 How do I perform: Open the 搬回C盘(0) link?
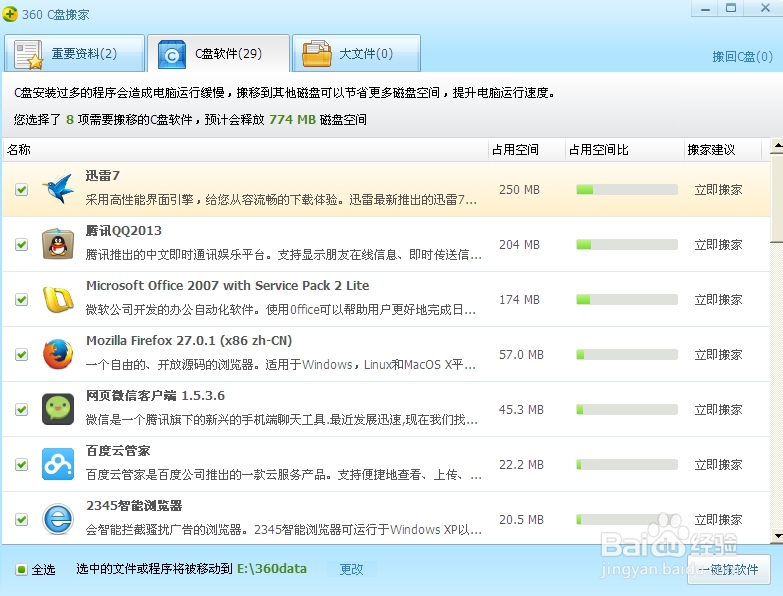tap(742, 56)
